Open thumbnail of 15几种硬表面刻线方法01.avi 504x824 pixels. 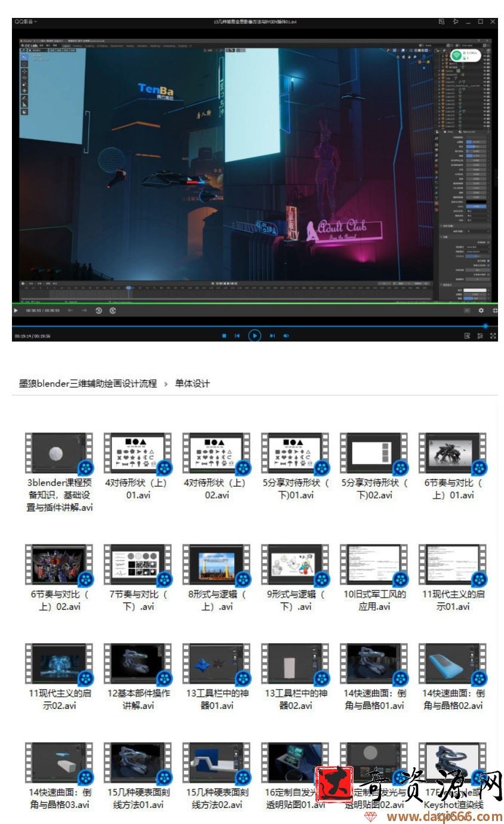point(137,762)
